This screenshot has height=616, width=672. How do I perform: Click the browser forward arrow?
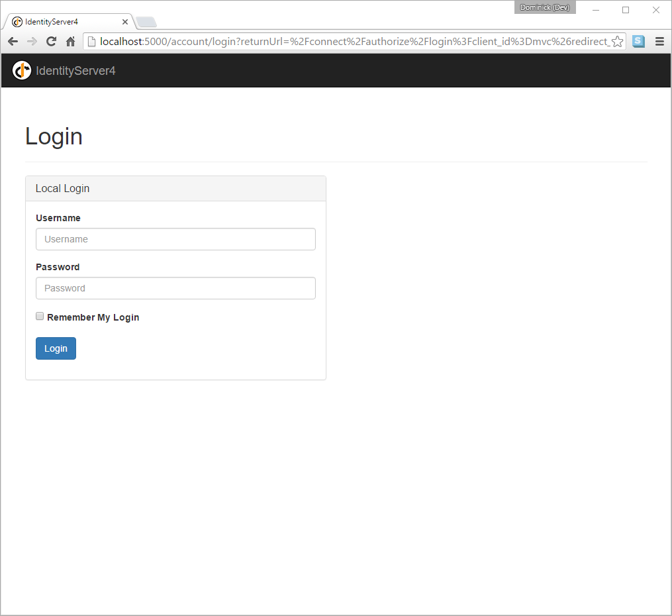pyautogui.click(x=32, y=42)
